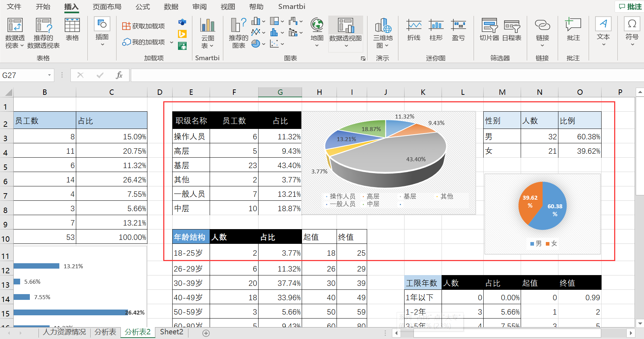This screenshot has height=339, width=644.
Task: Switch to the 页面布局 Page Layout tab
Action: tap(107, 6)
